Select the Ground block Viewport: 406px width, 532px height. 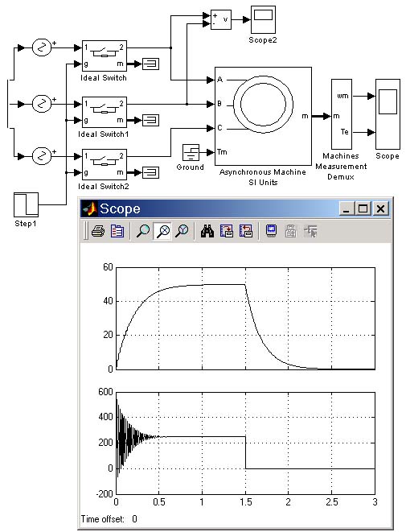(x=191, y=152)
